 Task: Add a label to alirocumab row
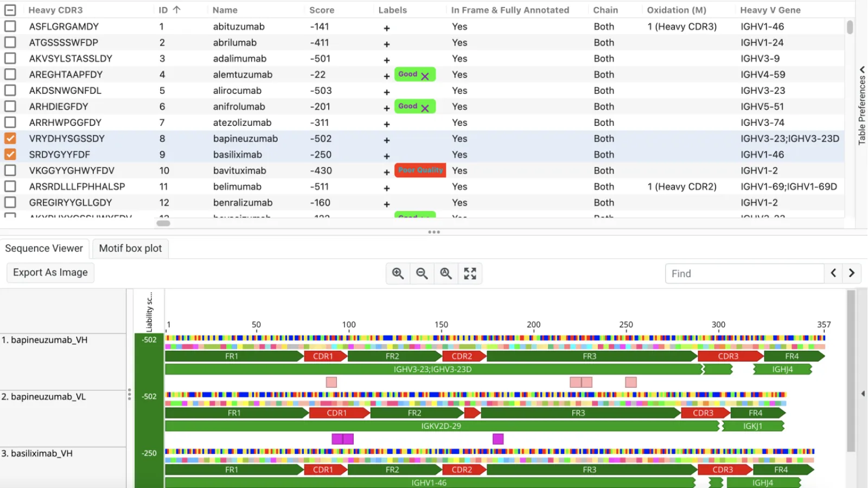(387, 92)
